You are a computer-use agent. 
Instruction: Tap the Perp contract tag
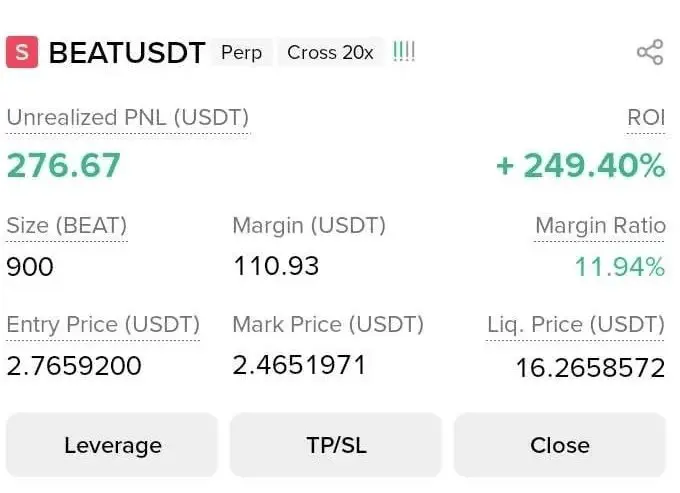coord(242,52)
